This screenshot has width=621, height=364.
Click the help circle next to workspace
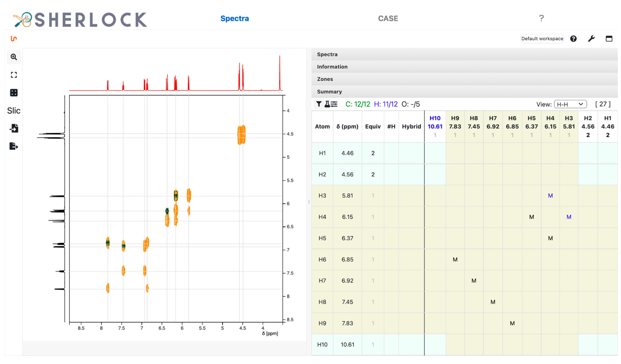(573, 39)
